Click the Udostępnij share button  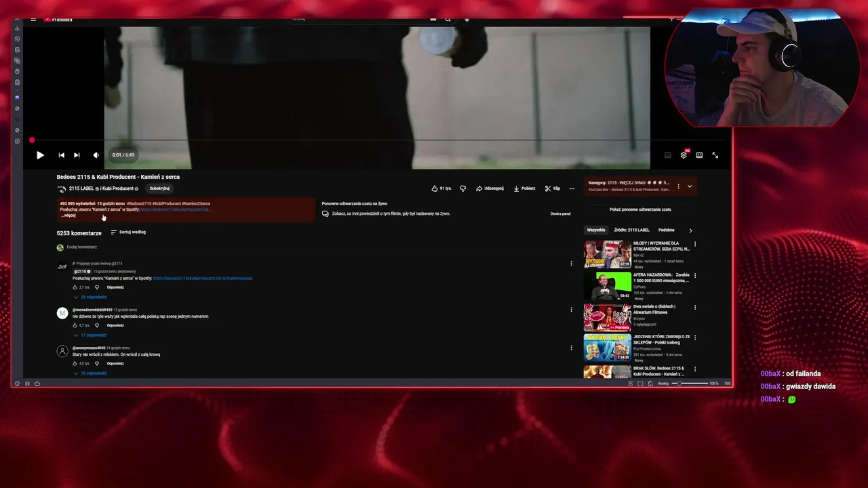(490, 188)
